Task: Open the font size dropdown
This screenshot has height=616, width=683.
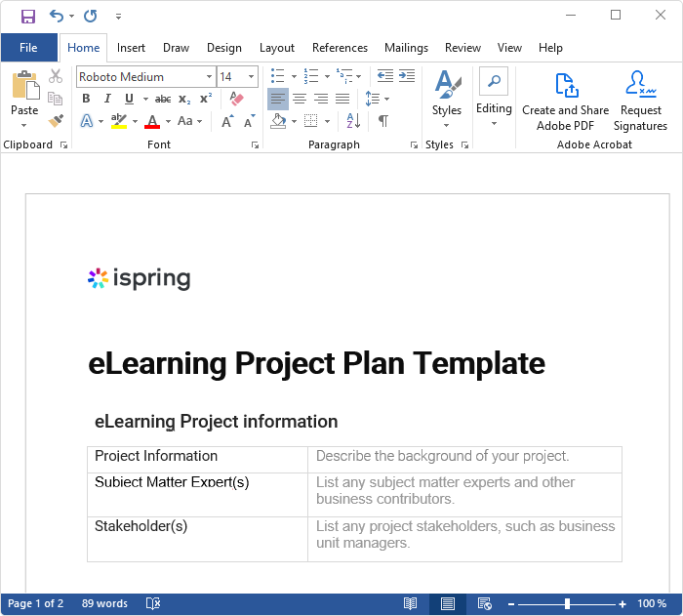Action: point(252,77)
